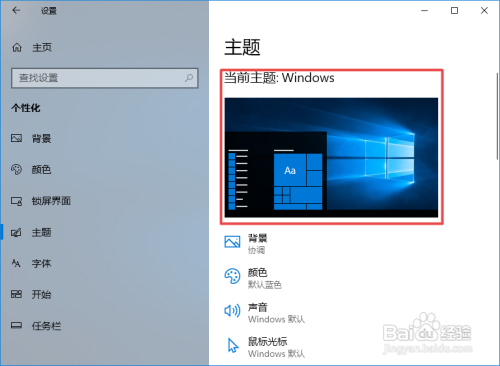500x366 pixels.
Task: Open 任务栏 in personalization sidebar
Action: point(46,326)
